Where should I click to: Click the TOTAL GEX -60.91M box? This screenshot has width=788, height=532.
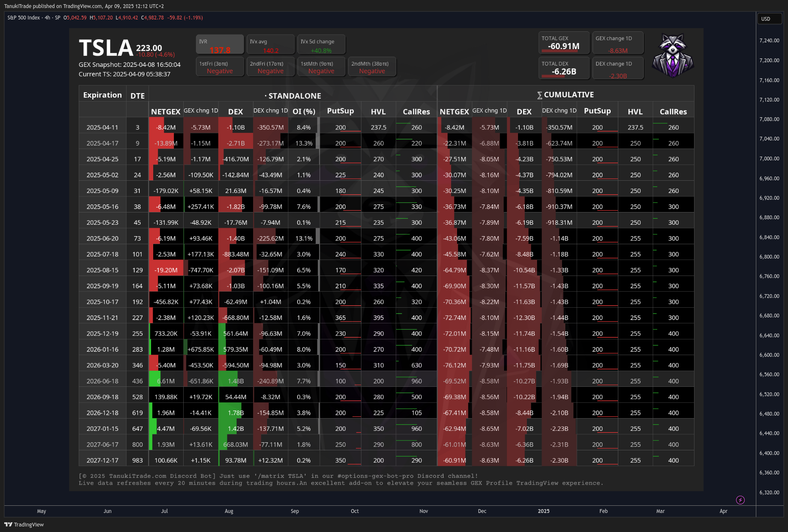click(x=564, y=43)
